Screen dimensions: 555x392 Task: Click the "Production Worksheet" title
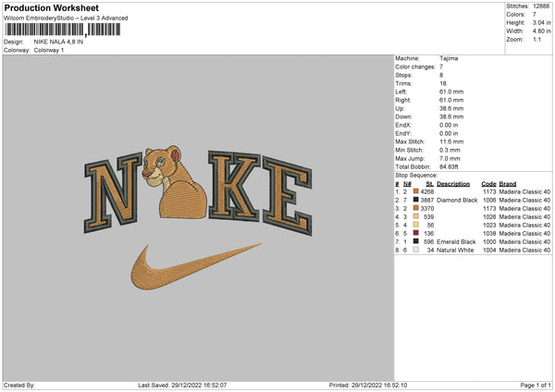click(51, 7)
